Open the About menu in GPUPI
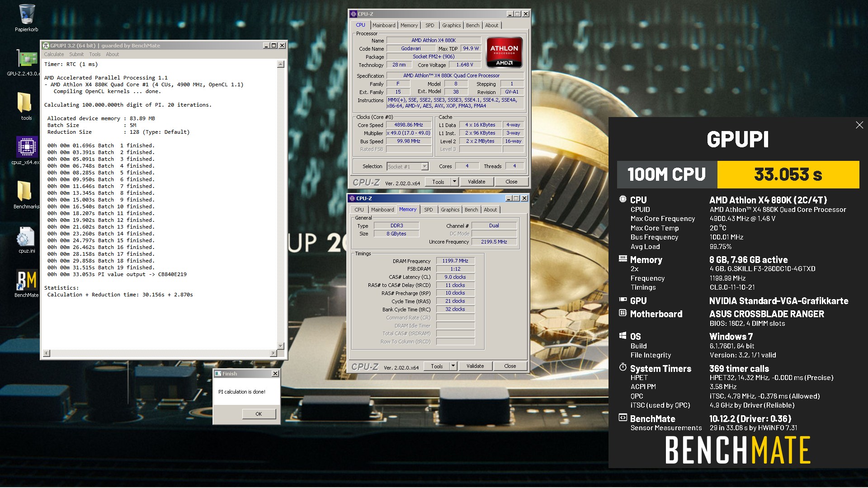 (113, 54)
